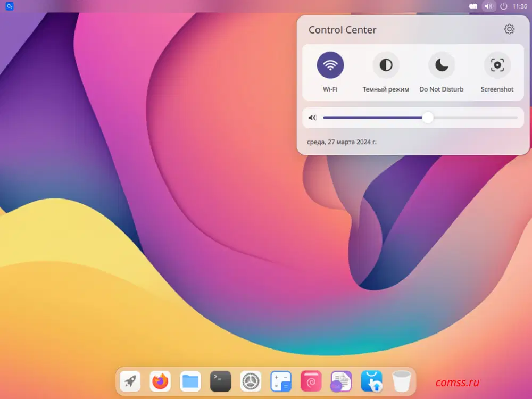Take a screenshot via Control Center
This screenshot has height=399, width=532.
point(497,65)
